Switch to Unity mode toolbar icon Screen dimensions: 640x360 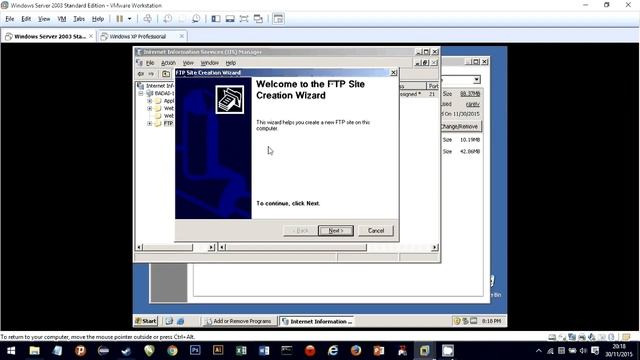pyautogui.click(x=258, y=19)
